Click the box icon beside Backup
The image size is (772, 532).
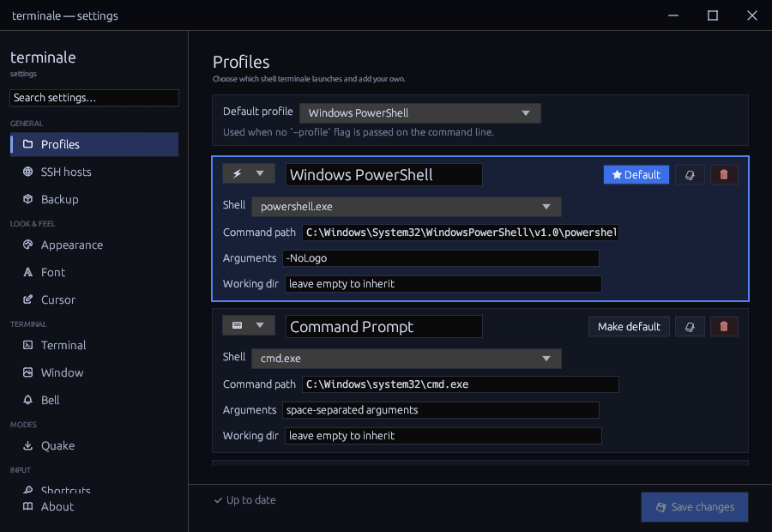click(x=28, y=199)
